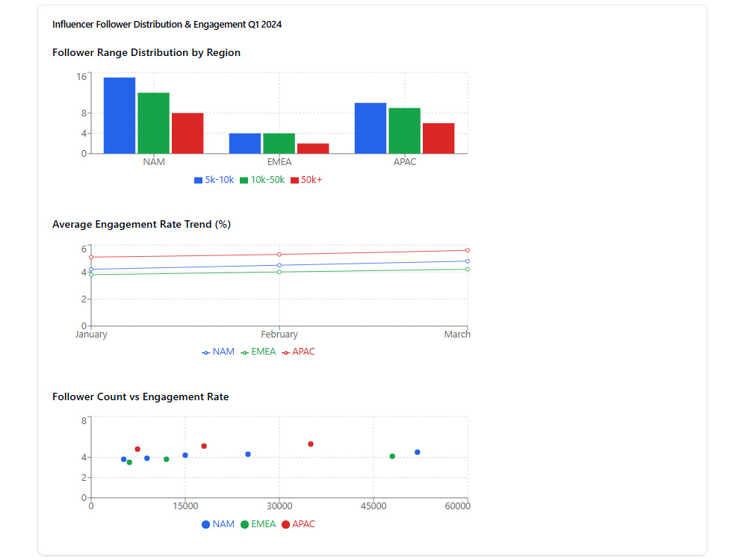Click the January axis label

[x=91, y=335]
